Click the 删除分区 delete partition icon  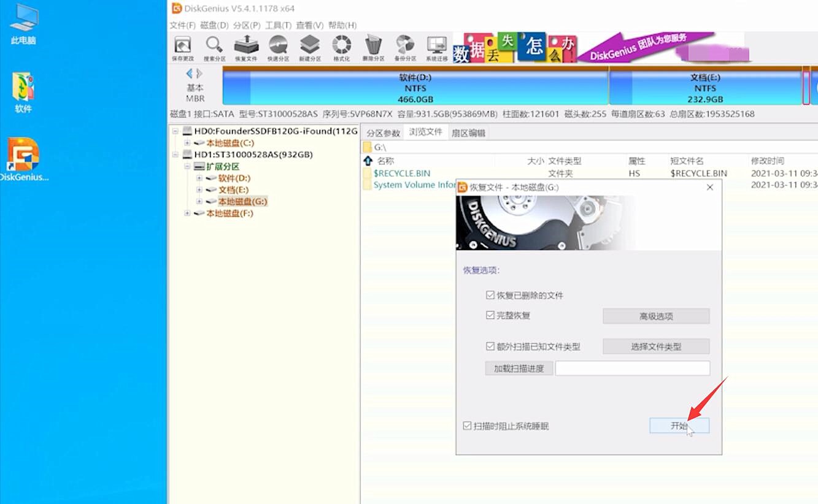coord(373,48)
